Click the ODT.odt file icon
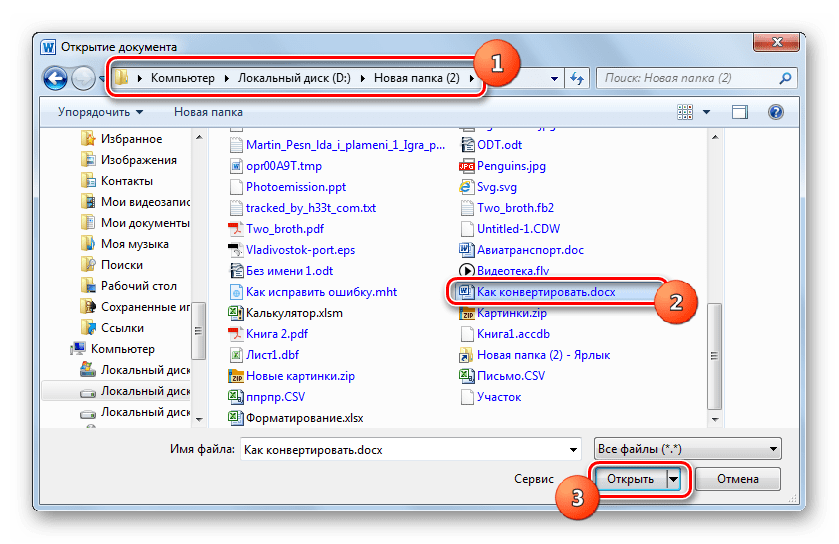Screen dimensions: 839x544 point(467,145)
